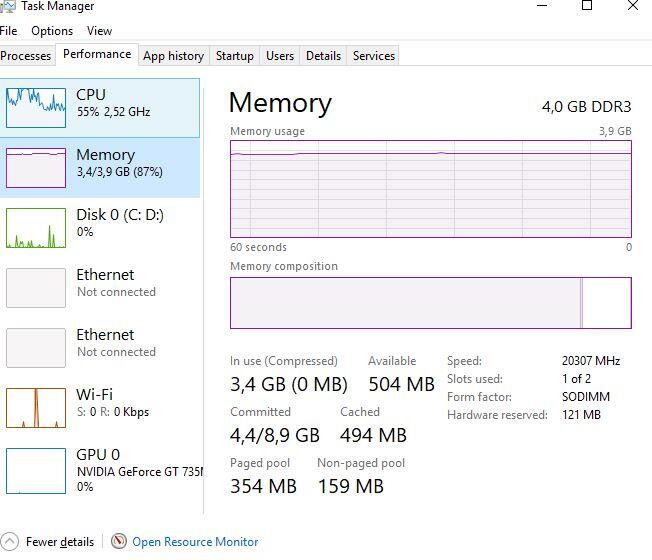Open Disk 0 performance graph thumbnail

[36, 227]
